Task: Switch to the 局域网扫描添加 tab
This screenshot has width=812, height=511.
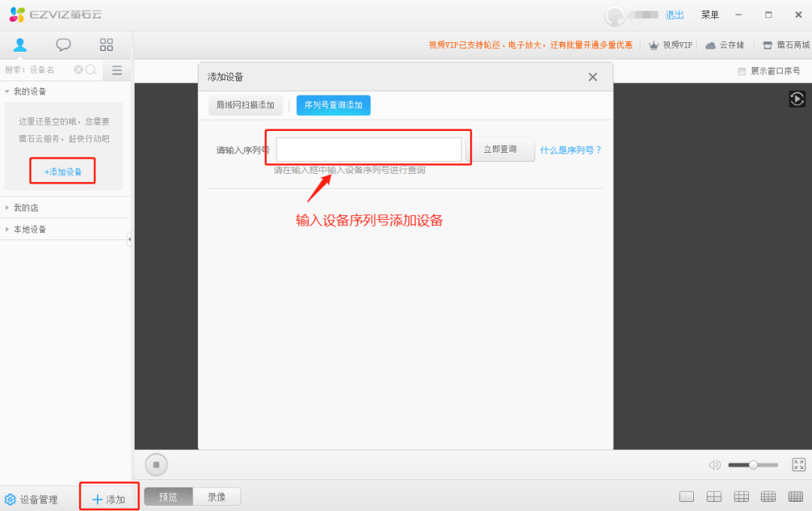Action: point(245,105)
